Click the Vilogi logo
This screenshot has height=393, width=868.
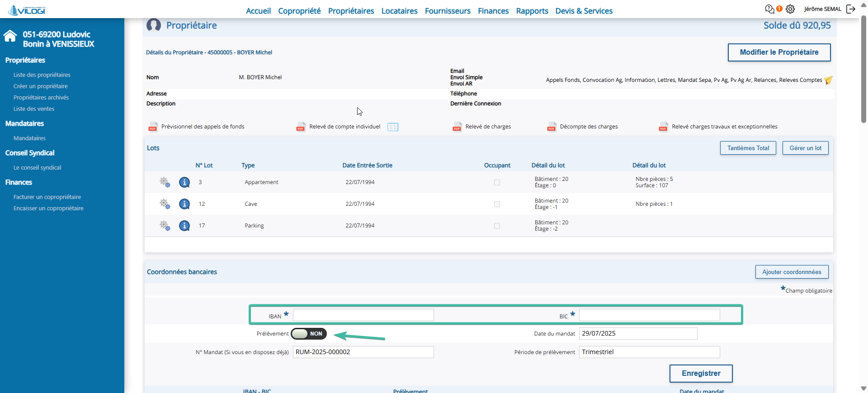28,9
